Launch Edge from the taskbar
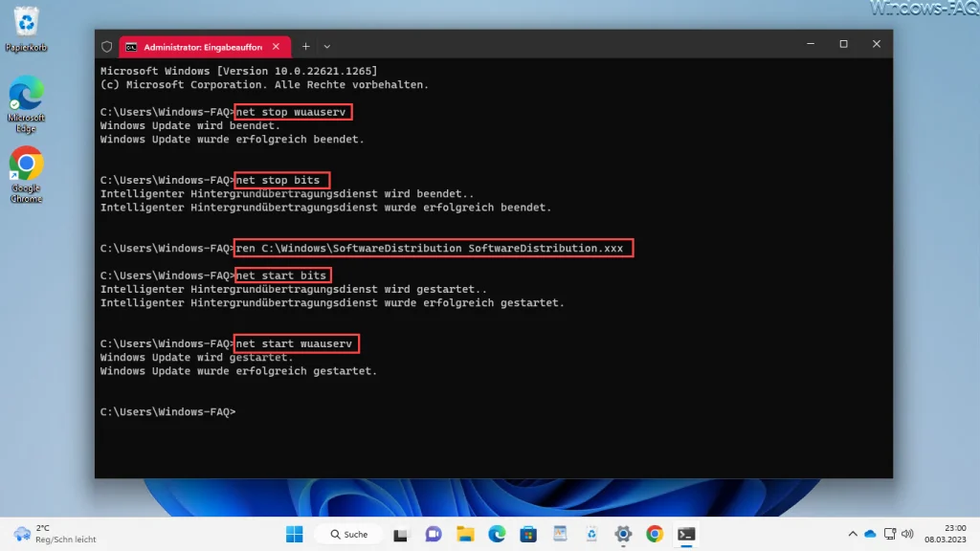Screen dimensions: 980x551 pos(497,534)
